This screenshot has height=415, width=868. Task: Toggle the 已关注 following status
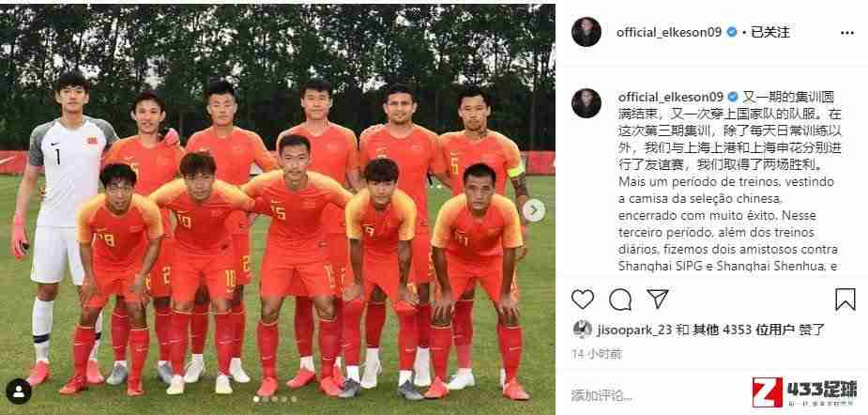click(770, 32)
